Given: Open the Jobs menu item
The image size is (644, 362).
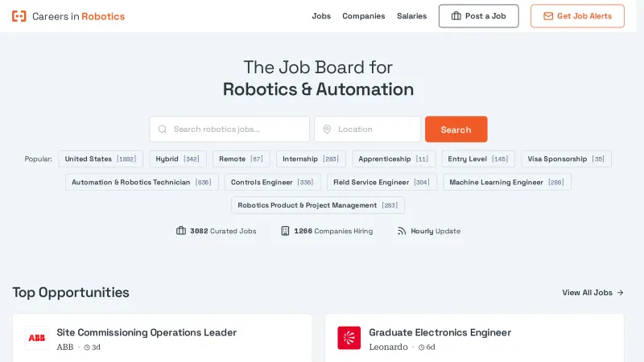Looking at the screenshot, I should point(321,16).
